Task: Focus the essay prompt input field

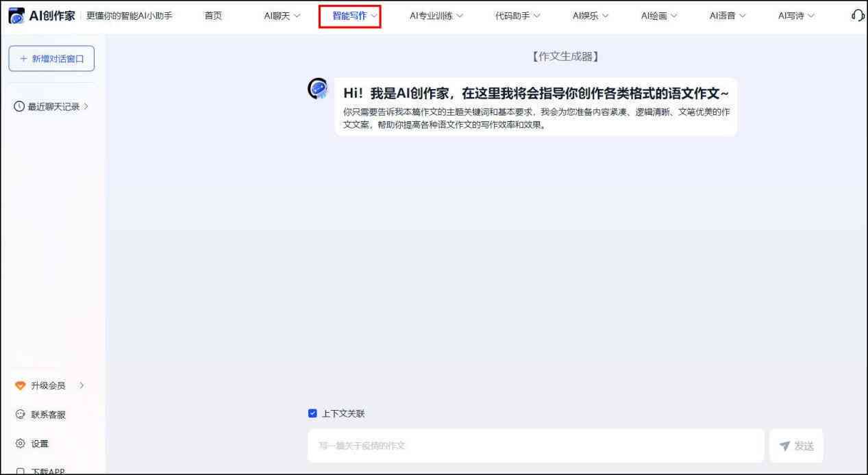Action: point(536,446)
